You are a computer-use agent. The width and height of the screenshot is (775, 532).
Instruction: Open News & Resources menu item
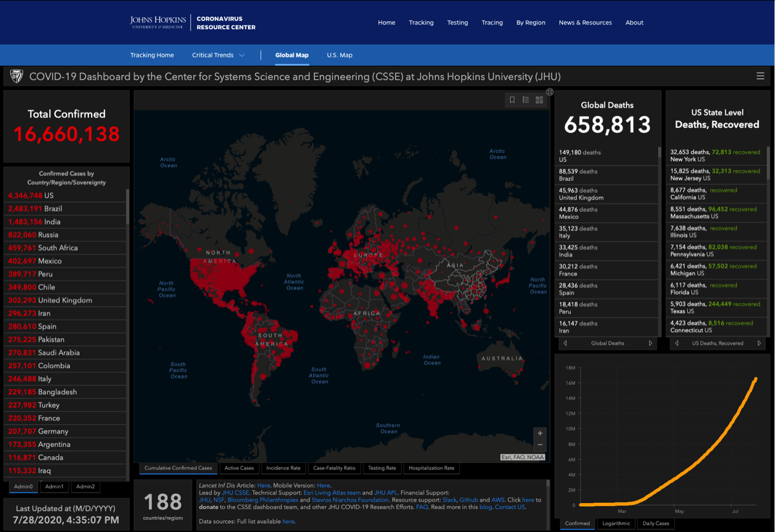(585, 23)
